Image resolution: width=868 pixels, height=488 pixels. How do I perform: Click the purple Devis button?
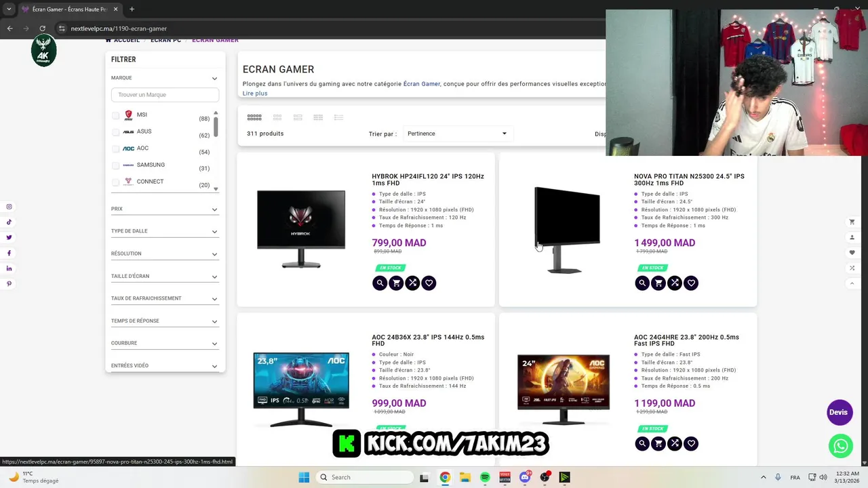pyautogui.click(x=840, y=412)
